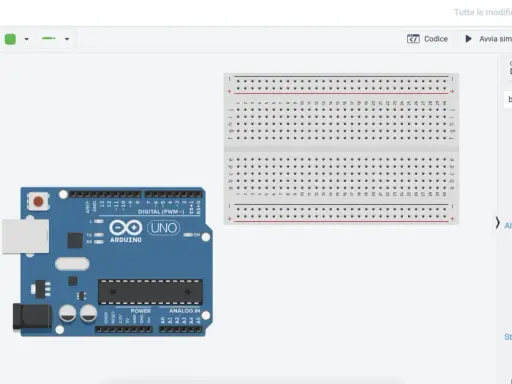
Task: Select the Arduino USB port
Action: coord(26,236)
